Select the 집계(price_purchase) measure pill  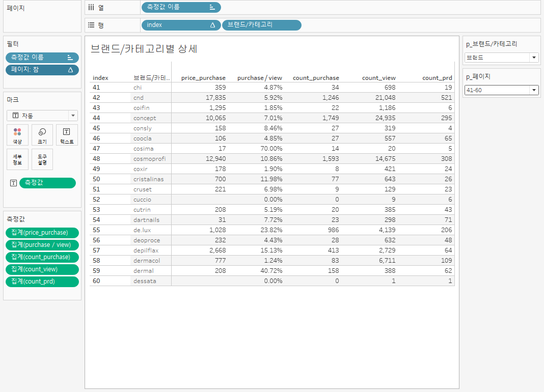[x=42, y=233]
